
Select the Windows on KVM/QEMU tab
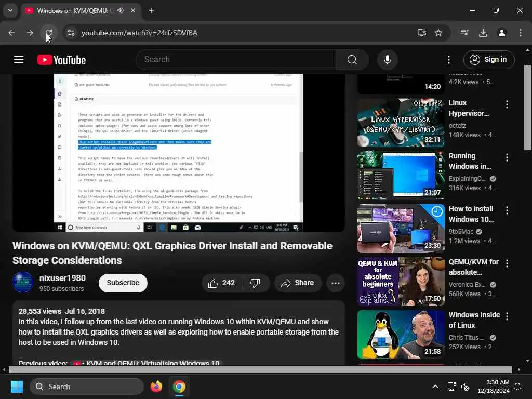click(x=75, y=10)
